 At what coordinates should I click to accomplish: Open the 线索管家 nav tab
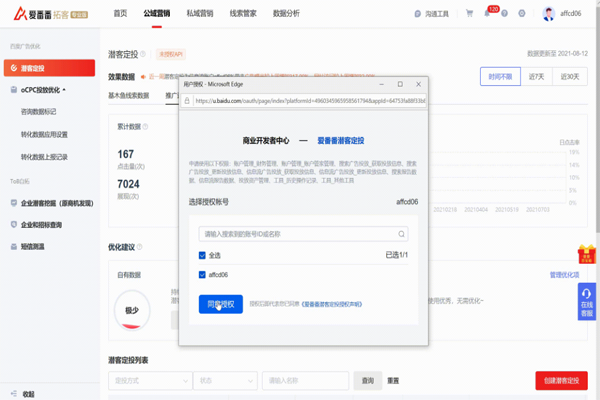click(243, 13)
